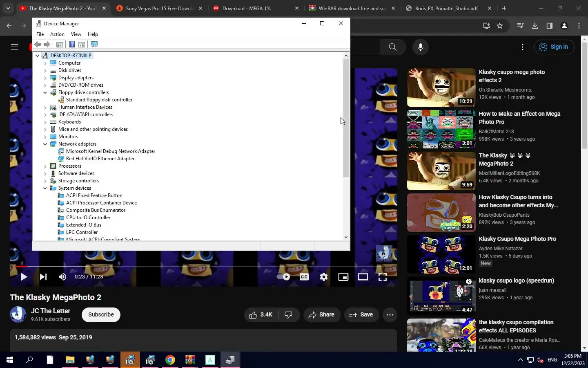Select Microsoft Kernel Debug Network Adapter
Viewport: 588px width, 368px height.
click(x=111, y=151)
